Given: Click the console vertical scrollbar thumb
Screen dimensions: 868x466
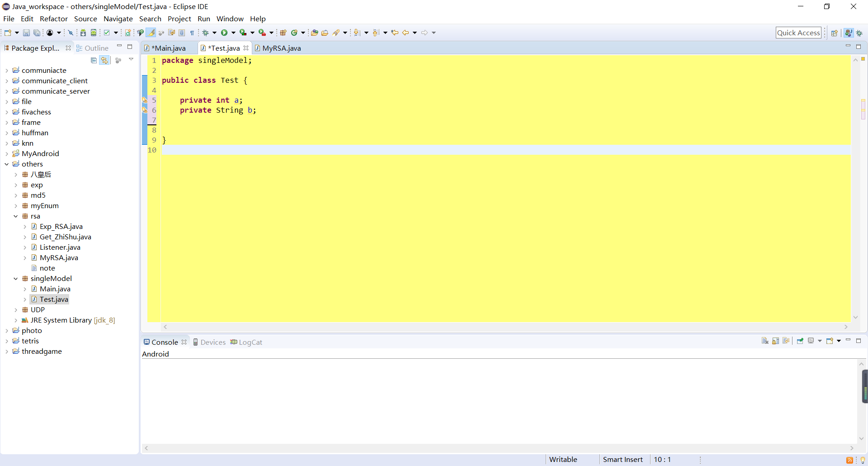Looking at the screenshot, I should tap(865, 386).
